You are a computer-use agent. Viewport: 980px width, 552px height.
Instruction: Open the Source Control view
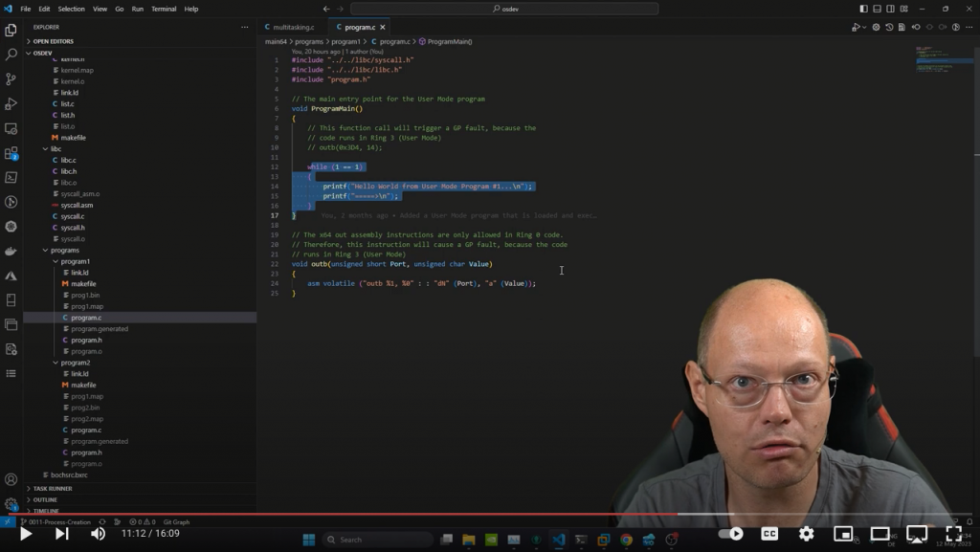(11, 79)
